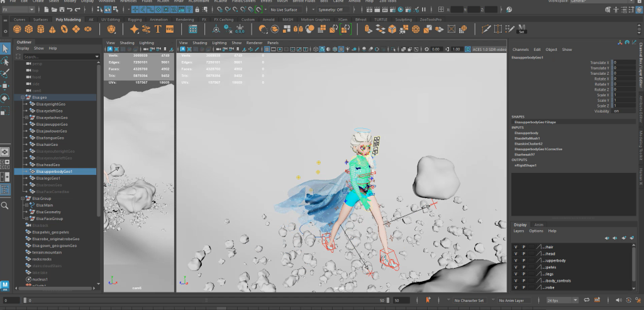Image resolution: width=644 pixels, height=310 pixels.
Task: Create a polygon sphere from the shelf
Action: click(17, 29)
